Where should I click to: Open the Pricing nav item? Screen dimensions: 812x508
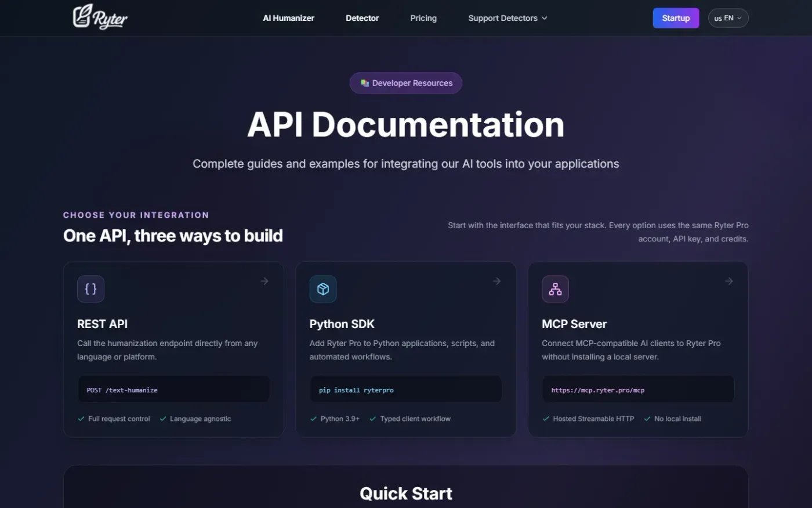tap(423, 18)
